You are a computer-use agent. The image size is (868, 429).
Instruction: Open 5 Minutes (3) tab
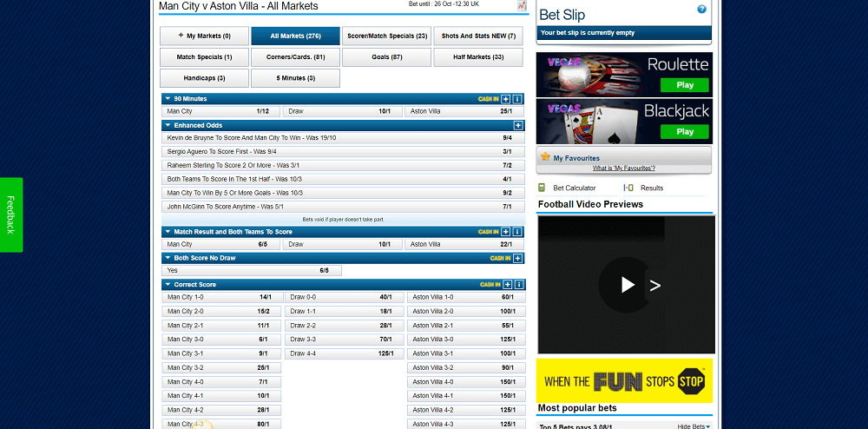click(x=296, y=78)
